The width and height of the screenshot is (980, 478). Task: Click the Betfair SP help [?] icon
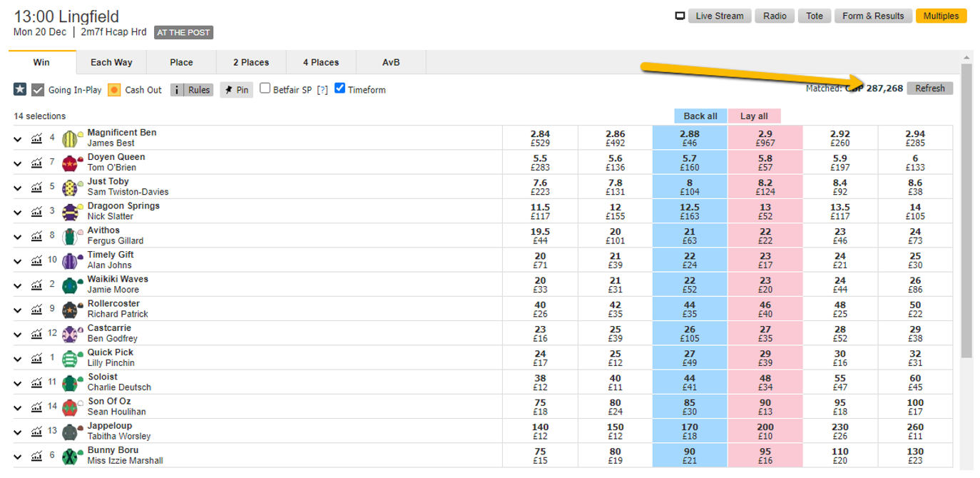tap(322, 90)
